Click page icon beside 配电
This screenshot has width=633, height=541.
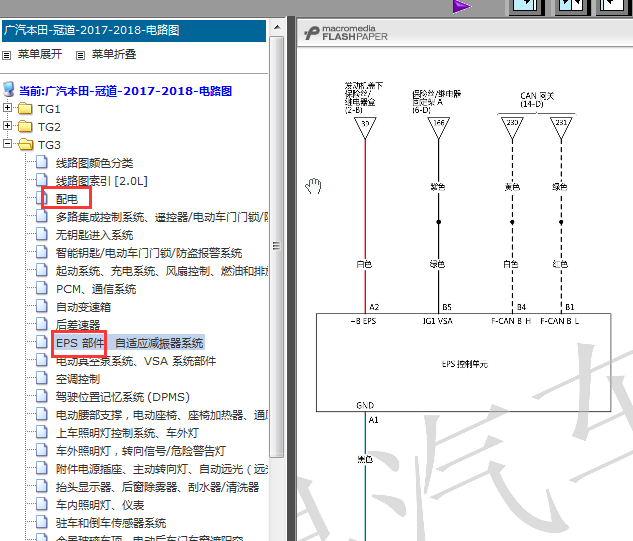pyautogui.click(x=42, y=197)
